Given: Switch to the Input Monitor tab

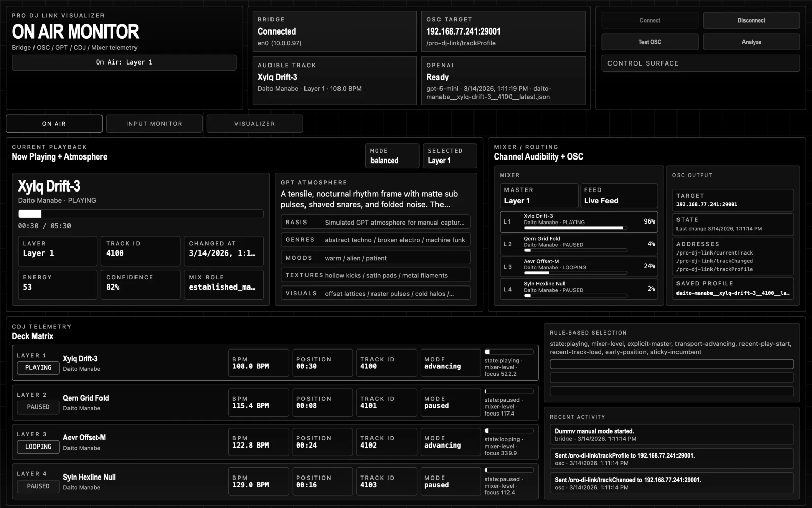Looking at the screenshot, I should pyautogui.click(x=154, y=123).
